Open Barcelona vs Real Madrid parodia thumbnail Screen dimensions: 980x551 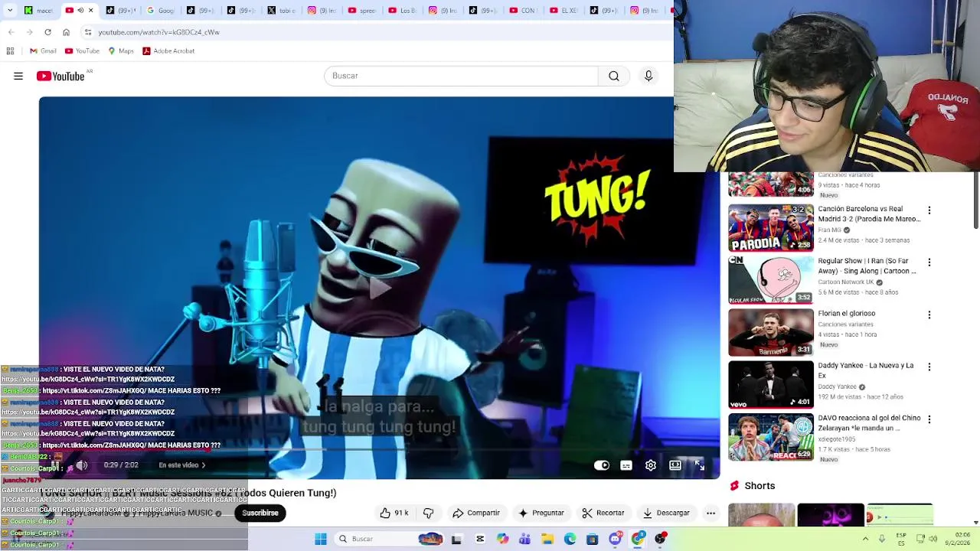[x=771, y=227]
